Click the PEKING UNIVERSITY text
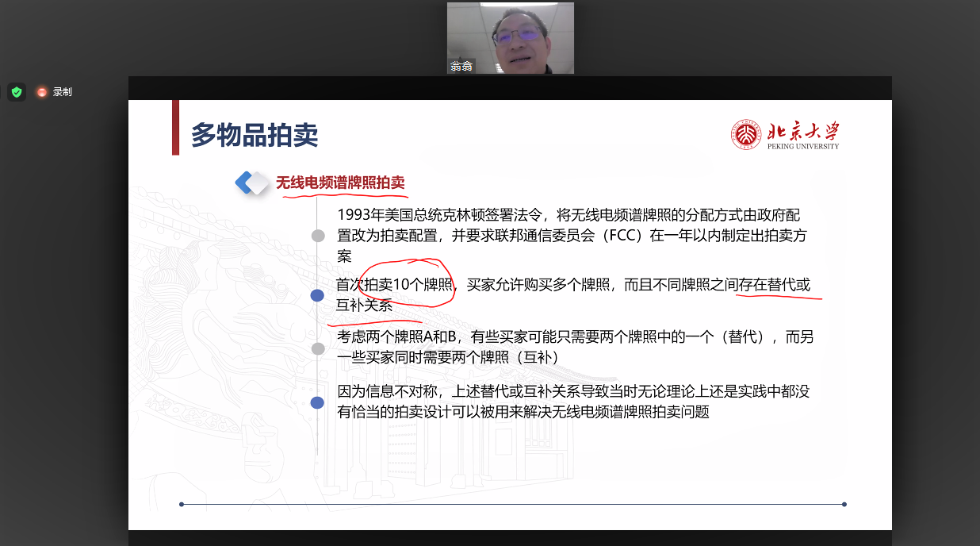Image resolution: width=980 pixels, height=546 pixels. [802, 146]
